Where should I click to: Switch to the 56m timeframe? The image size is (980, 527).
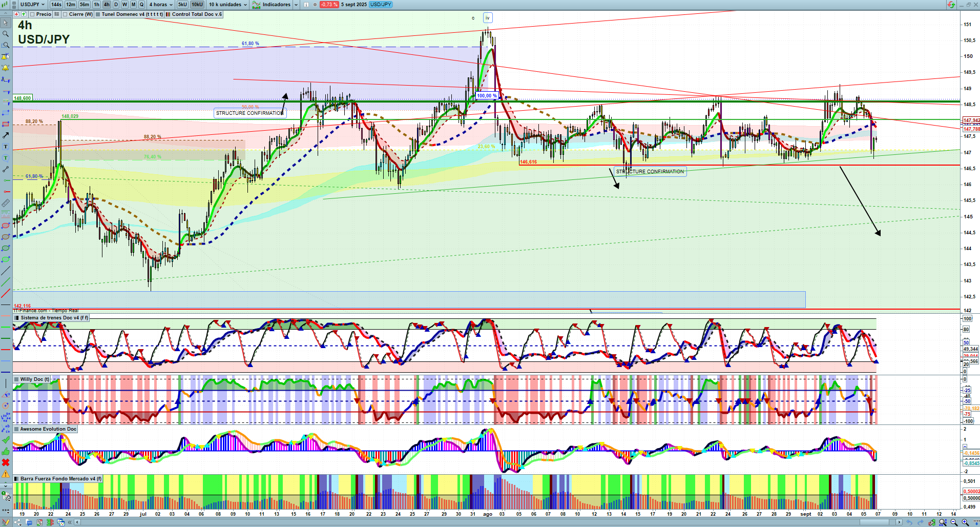(85, 5)
